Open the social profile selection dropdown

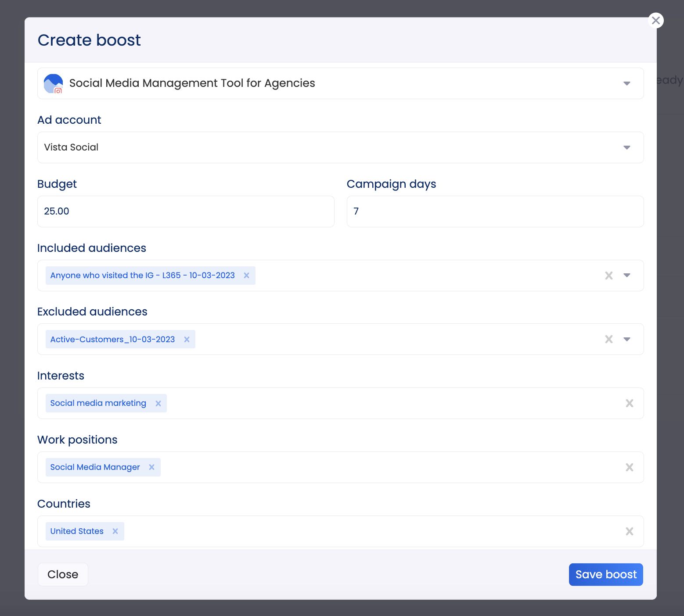tap(626, 83)
